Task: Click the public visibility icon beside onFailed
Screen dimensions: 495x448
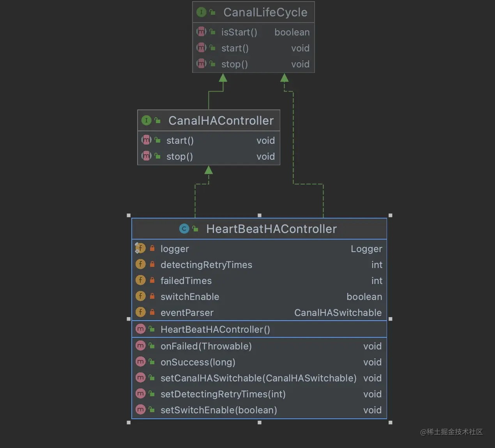Action: click(x=152, y=346)
